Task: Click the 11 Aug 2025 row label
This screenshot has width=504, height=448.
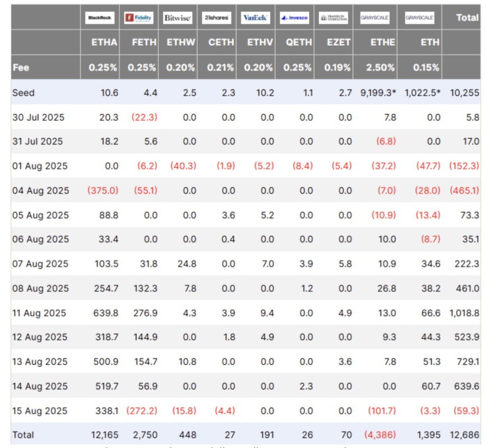Action: tap(40, 312)
